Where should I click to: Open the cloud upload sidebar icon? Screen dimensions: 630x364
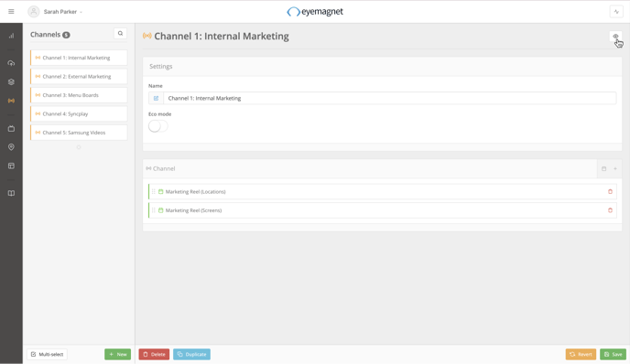point(11,63)
